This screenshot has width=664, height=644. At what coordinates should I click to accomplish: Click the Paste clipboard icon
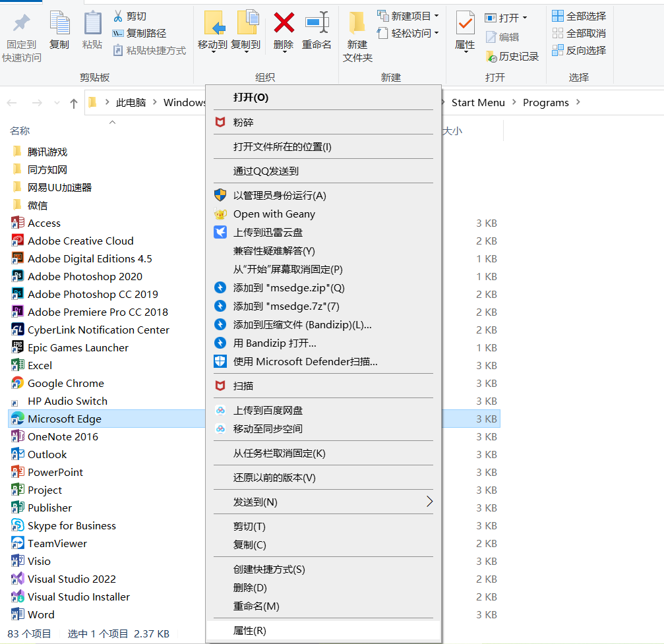(92, 23)
